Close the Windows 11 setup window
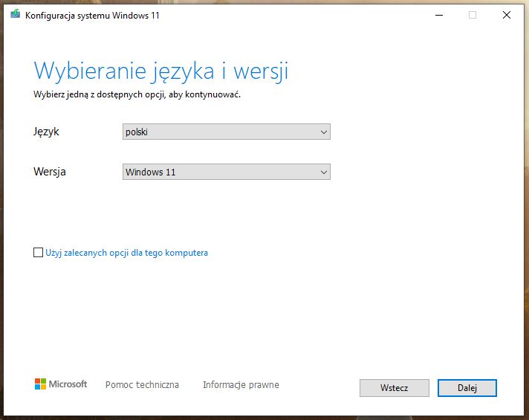 pos(507,15)
